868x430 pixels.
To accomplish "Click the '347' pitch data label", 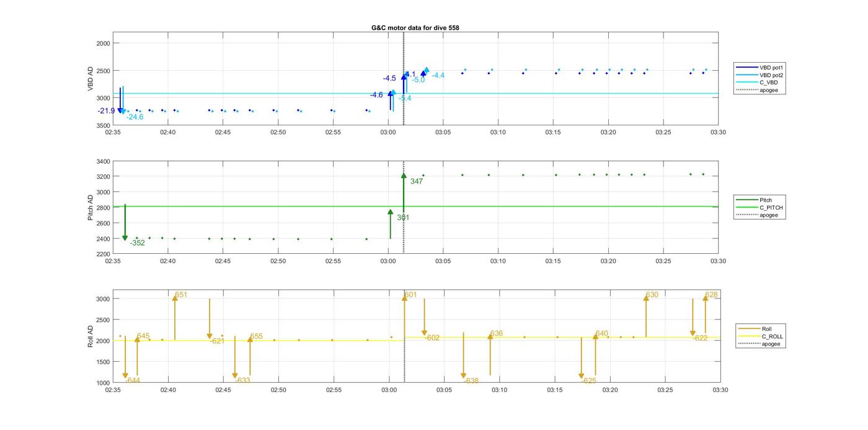I will tap(417, 181).
